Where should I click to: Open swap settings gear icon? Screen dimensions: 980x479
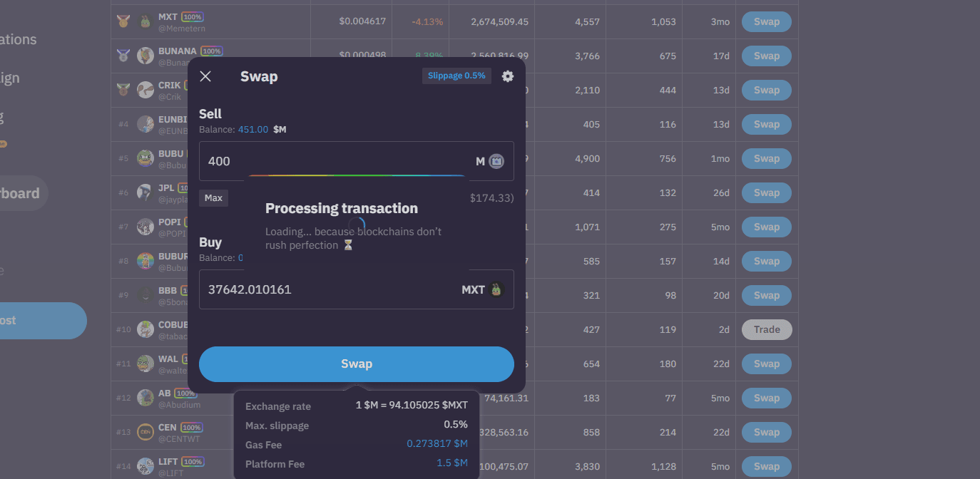(507, 76)
